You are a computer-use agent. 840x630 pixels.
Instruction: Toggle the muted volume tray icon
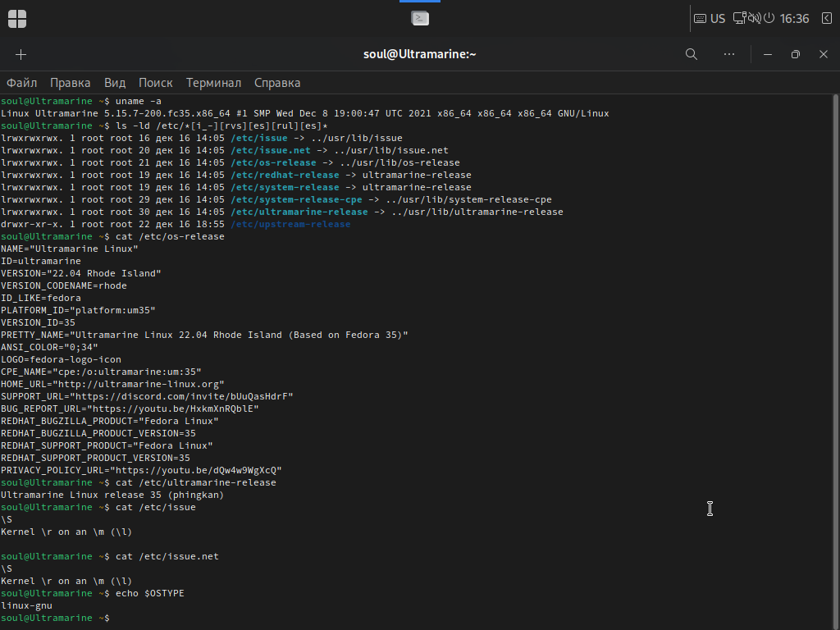pyautogui.click(x=755, y=18)
